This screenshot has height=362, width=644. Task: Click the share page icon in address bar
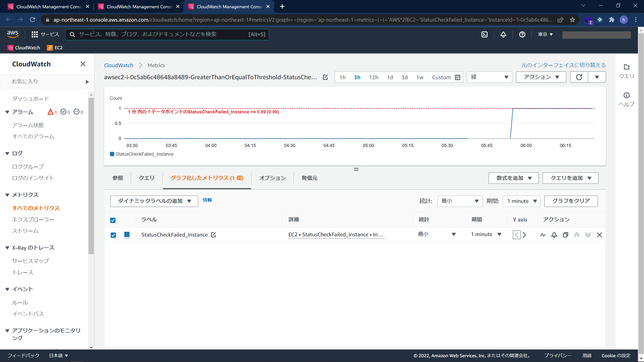point(560,20)
